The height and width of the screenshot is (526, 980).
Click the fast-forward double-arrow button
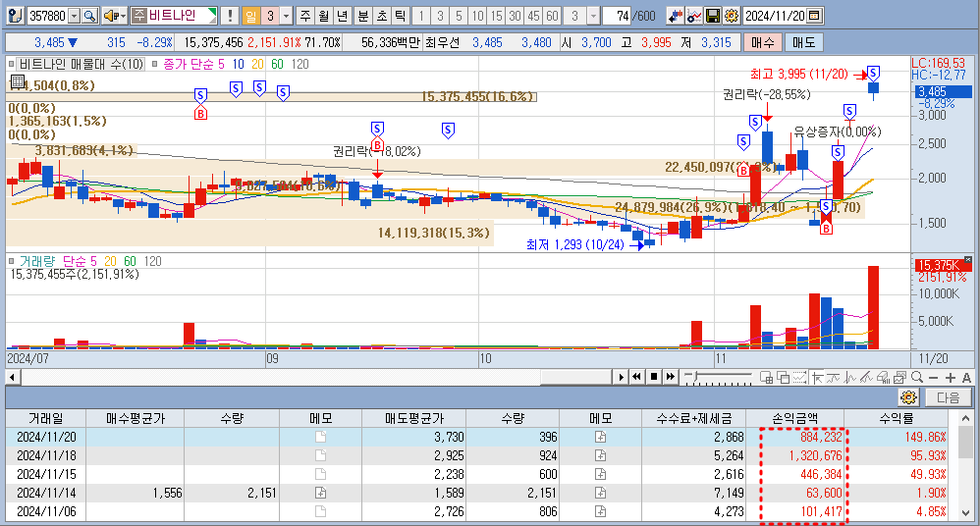[671, 377]
